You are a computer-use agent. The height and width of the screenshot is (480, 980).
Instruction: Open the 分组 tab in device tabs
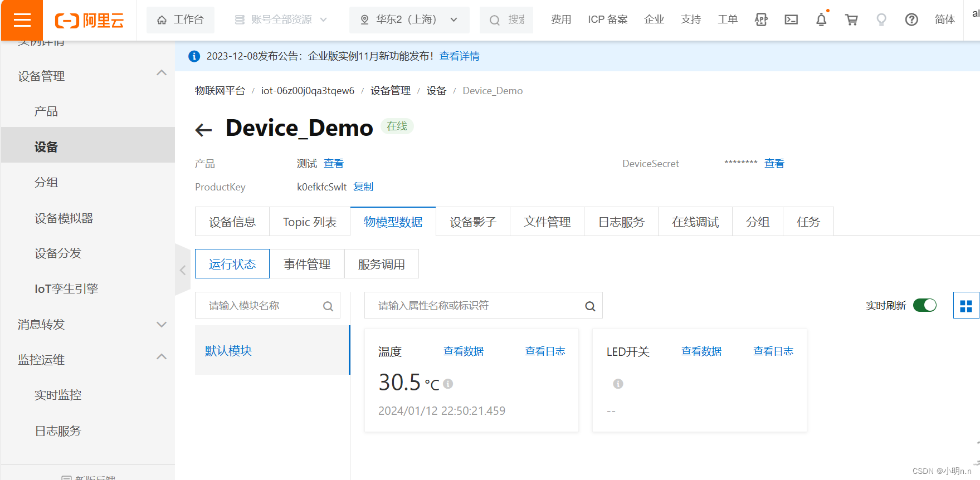pos(758,222)
